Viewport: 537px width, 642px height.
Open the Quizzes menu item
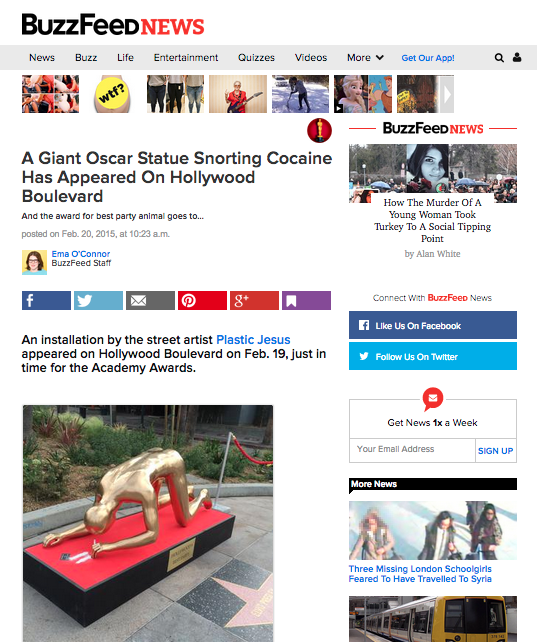pyautogui.click(x=256, y=58)
